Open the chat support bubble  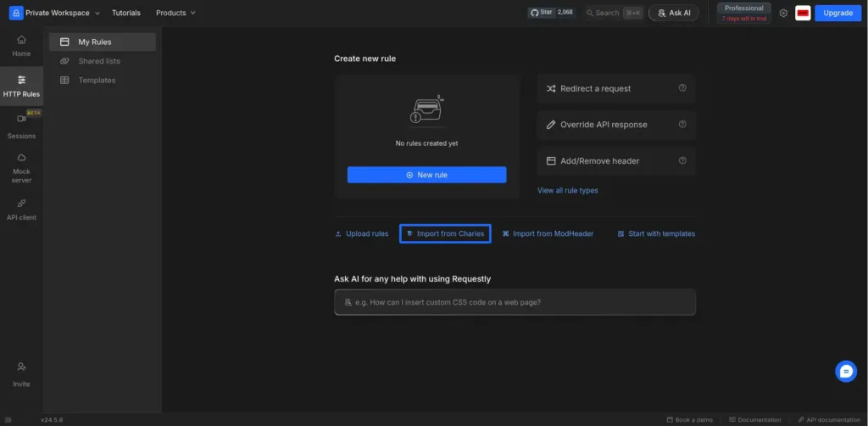(x=846, y=371)
